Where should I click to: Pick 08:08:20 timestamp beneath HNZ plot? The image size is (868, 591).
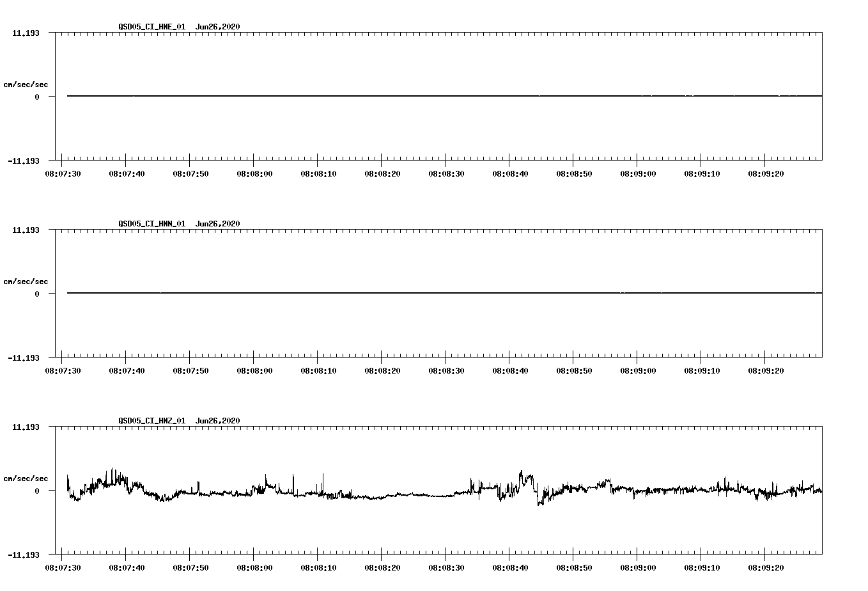click(x=382, y=567)
